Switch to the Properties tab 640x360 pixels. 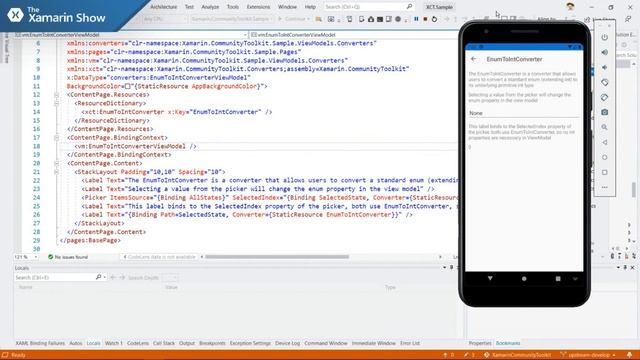point(480,343)
